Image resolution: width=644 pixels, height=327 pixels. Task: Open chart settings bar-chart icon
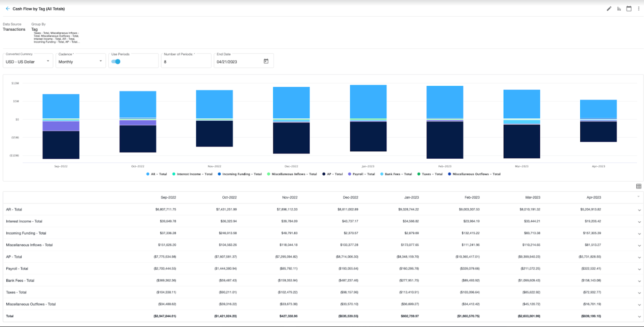pyautogui.click(x=619, y=9)
